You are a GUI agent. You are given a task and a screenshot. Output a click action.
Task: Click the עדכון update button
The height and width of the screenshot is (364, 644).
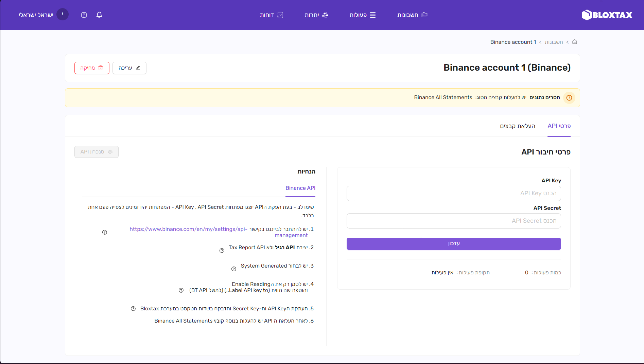point(454,244)
